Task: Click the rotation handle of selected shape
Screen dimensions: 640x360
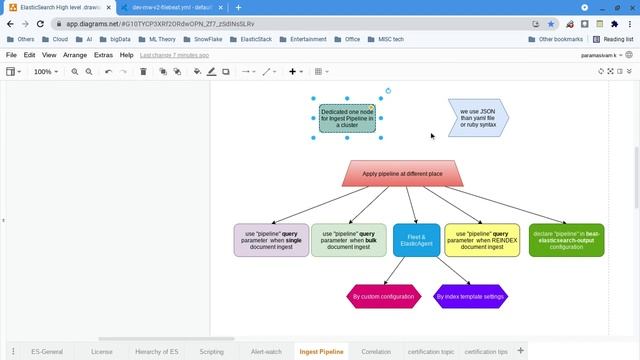Action: (388, 91)
